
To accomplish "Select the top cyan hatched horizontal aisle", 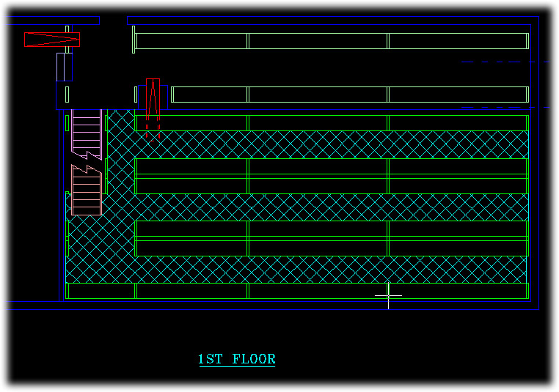I will pyautogui.click(x=330, y=144).
